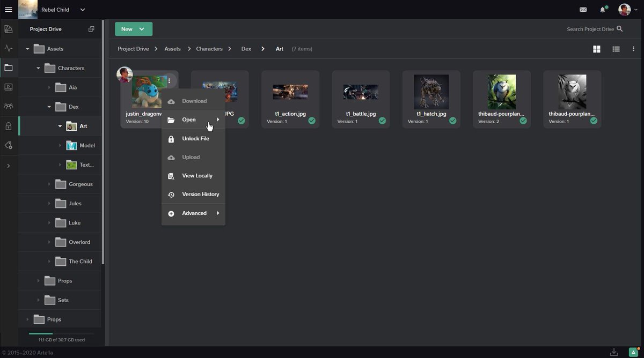This screenshot has width=644, height=358.
Task: Collapse the Characters folder
Action: pos(38,68)
